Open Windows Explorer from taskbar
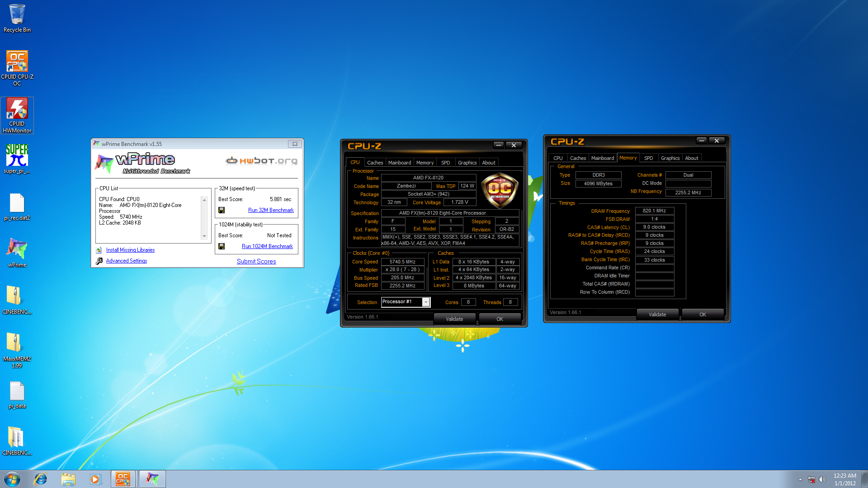Screen dimensions: 868x488 68,479
